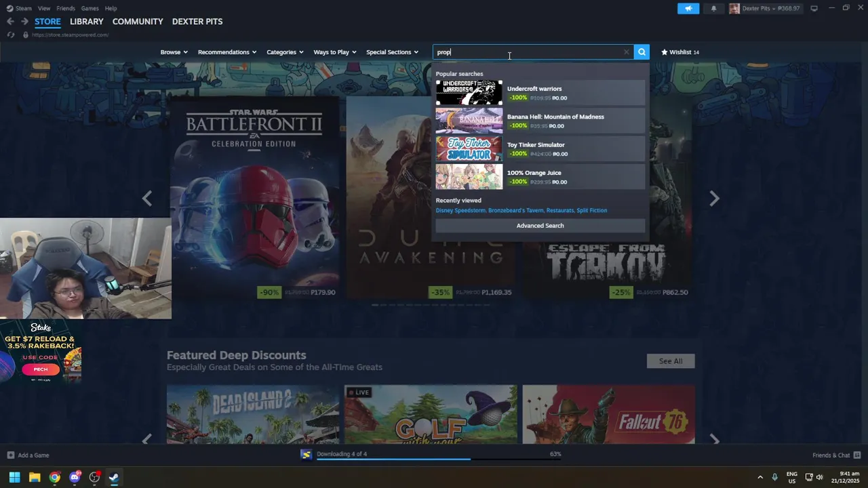Open Restaurats recently viewed link
Image resolution: width=868 pixels, height=488 pixels.
pyautogui.click(x=560, y=210)
